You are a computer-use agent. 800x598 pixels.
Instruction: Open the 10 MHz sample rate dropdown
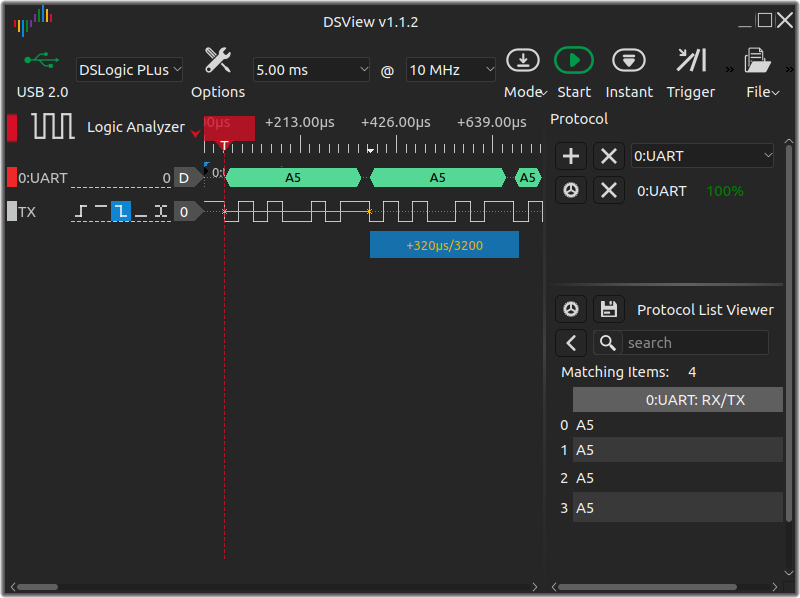(x=451, y=69)
